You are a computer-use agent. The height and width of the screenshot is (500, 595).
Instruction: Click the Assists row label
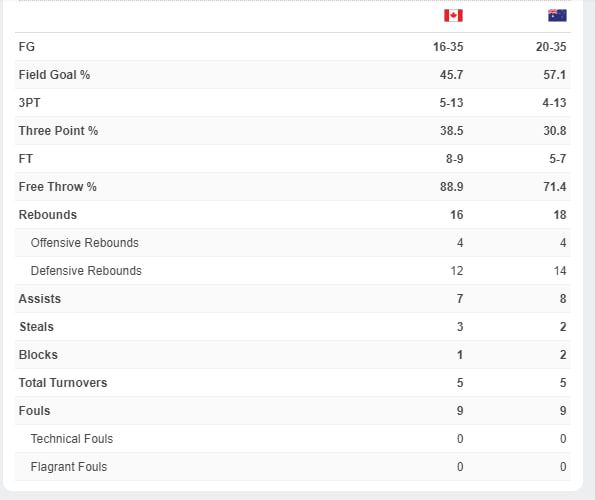pos(40,299)
